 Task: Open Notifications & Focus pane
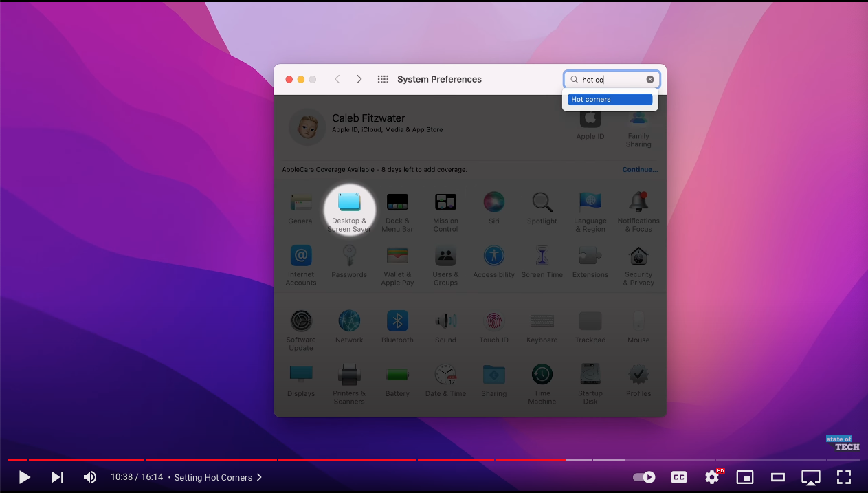[638, 202]
